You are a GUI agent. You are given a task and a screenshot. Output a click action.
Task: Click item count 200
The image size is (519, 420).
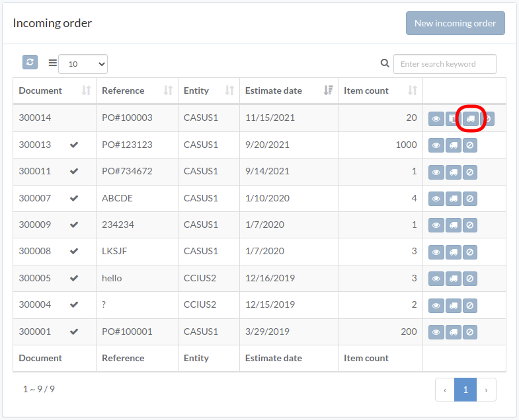pyautogui.click(x=409, y=332)
